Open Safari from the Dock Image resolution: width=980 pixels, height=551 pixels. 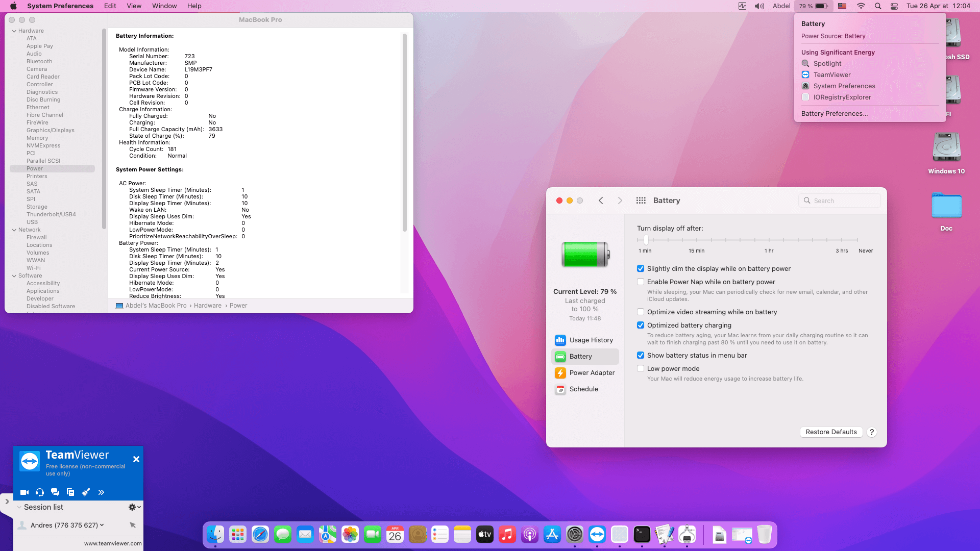pos(260,535)
